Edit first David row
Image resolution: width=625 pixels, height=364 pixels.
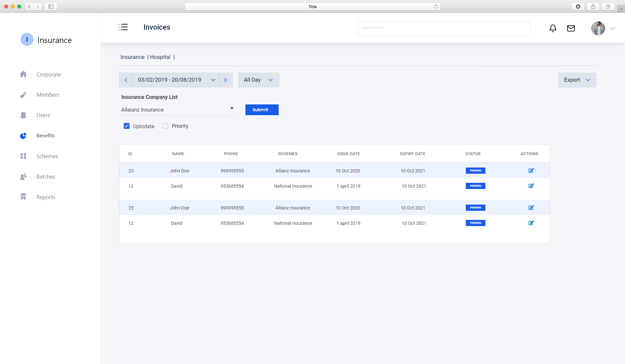[x=531, y=186]
